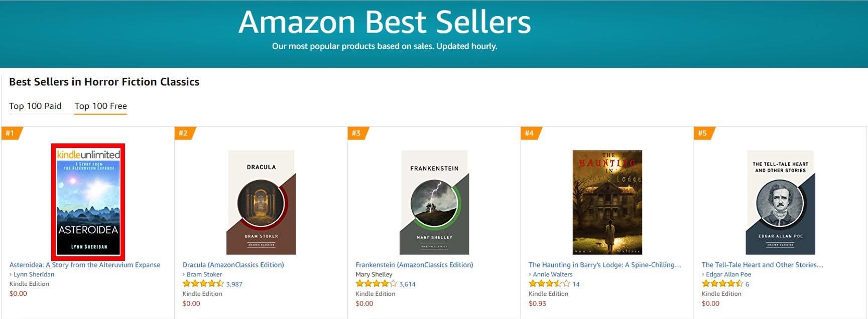The height and width of the screenshot is (319, 868).
Task: Open the Frankenstein cover thumbnail
Action: pyautogui.click(x=434, y=202)
